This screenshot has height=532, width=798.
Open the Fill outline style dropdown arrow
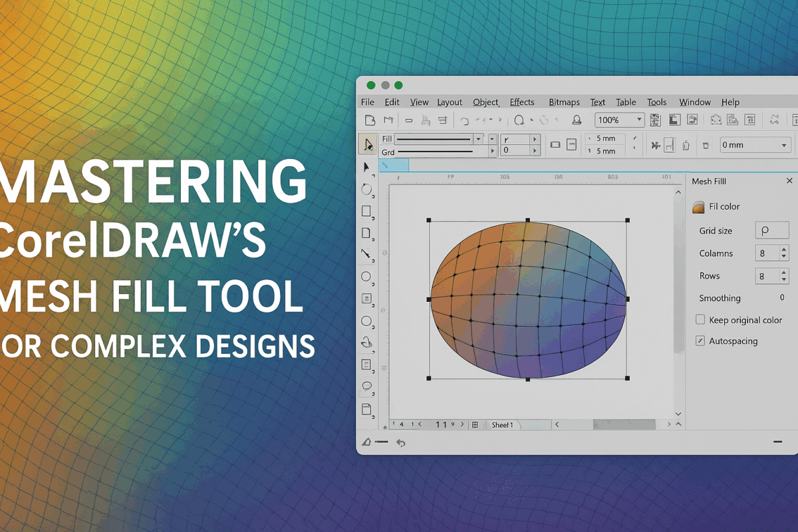coord(479,138)
